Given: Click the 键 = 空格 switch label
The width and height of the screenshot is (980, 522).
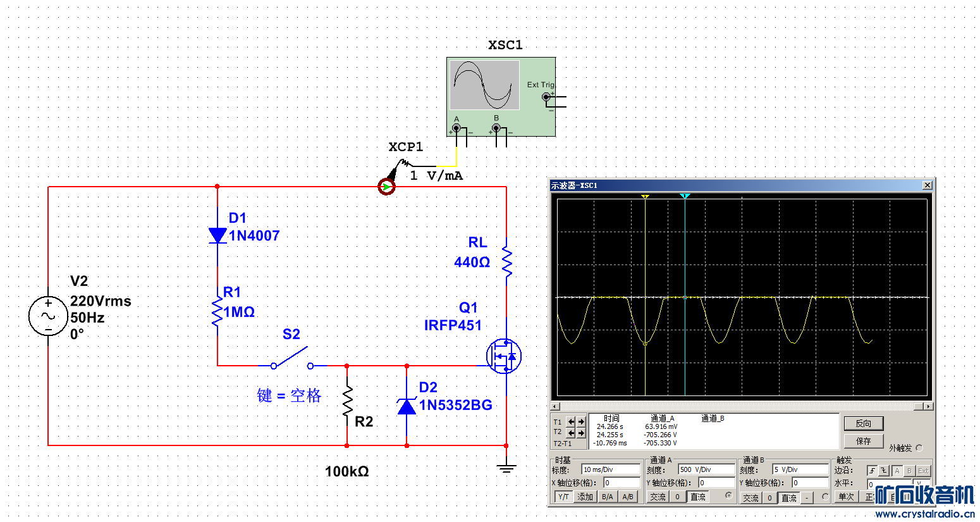Looking at the screenshot, I should (289, 395).
